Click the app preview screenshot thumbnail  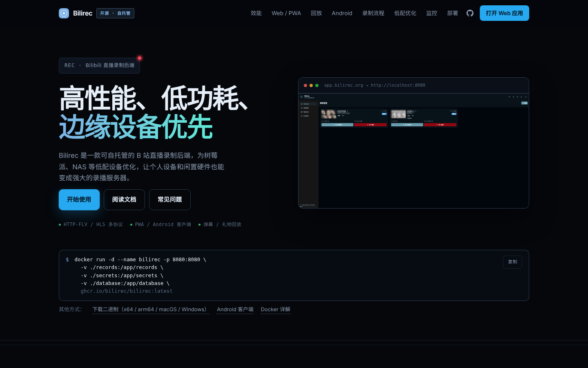(x=414, y=151)
